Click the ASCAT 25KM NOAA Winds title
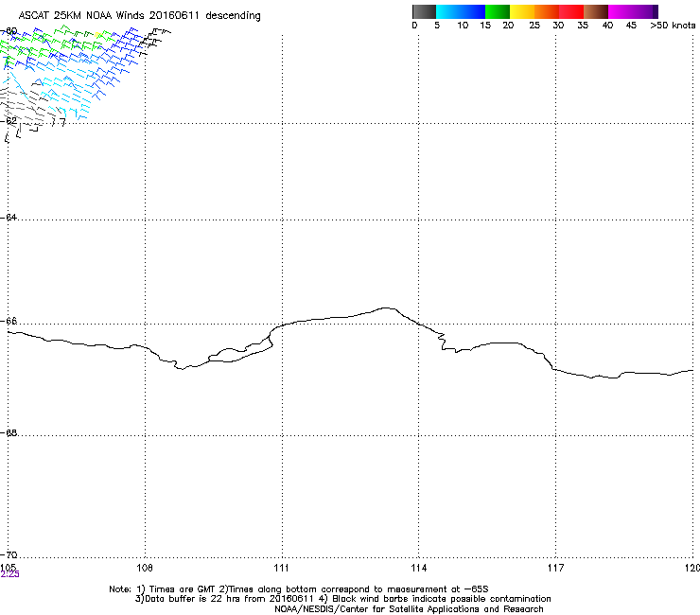 click(x=140, y=15)
